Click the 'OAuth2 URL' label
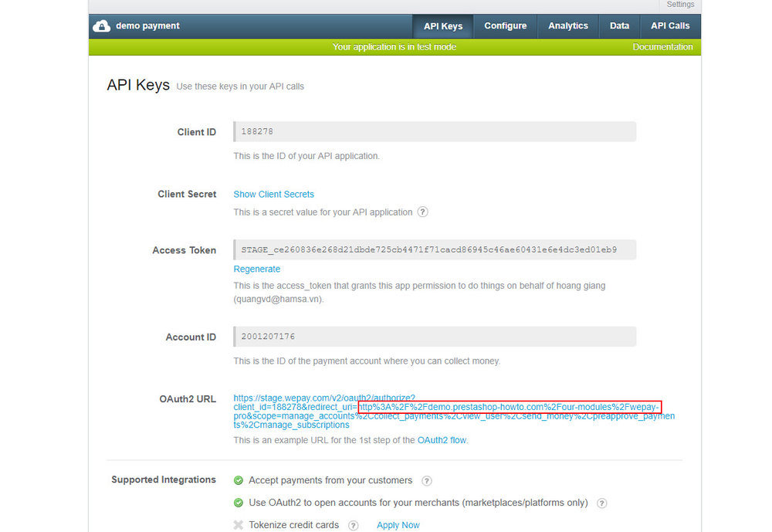Image resolution: width=772 pixels, height=532 pixels. (188, 399)
